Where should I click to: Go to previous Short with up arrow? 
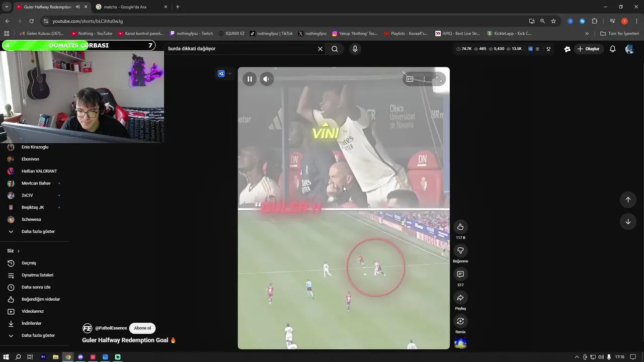click(x=628, y=200)
